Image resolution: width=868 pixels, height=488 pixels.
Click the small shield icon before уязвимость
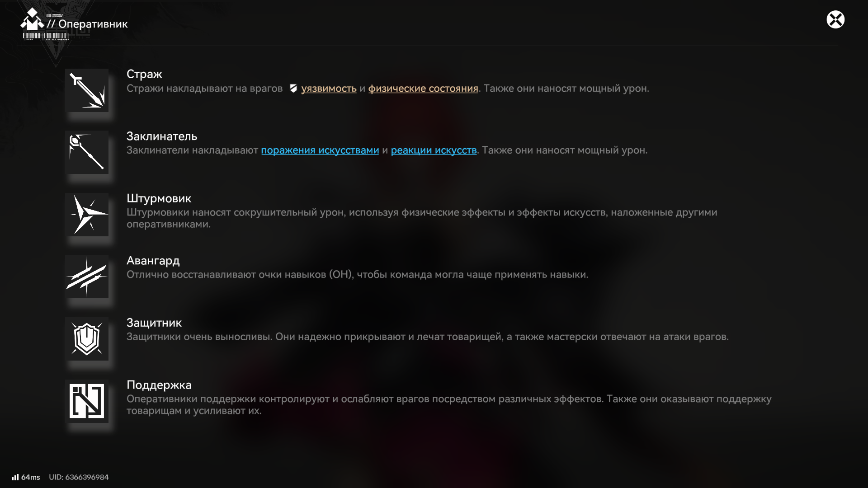click(293, 89)
